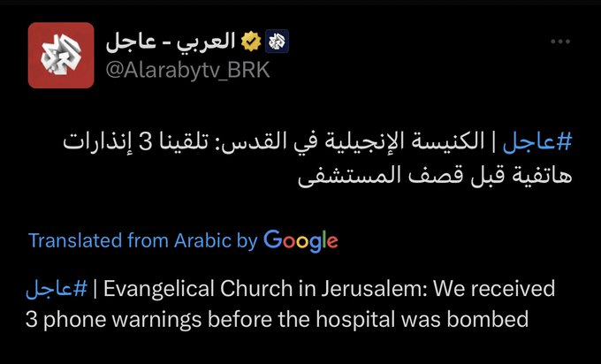The width and height of the screenshot is (601, 364).
Task: Open the @Alarabytv_BRK handle link
Action: pos(187,71)
